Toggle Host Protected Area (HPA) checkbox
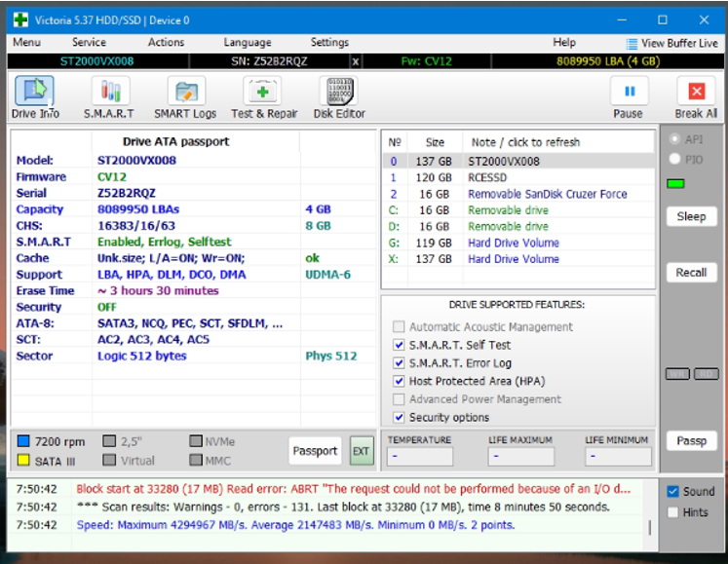This screenshot has width=728, height=564. click(399, 381)
